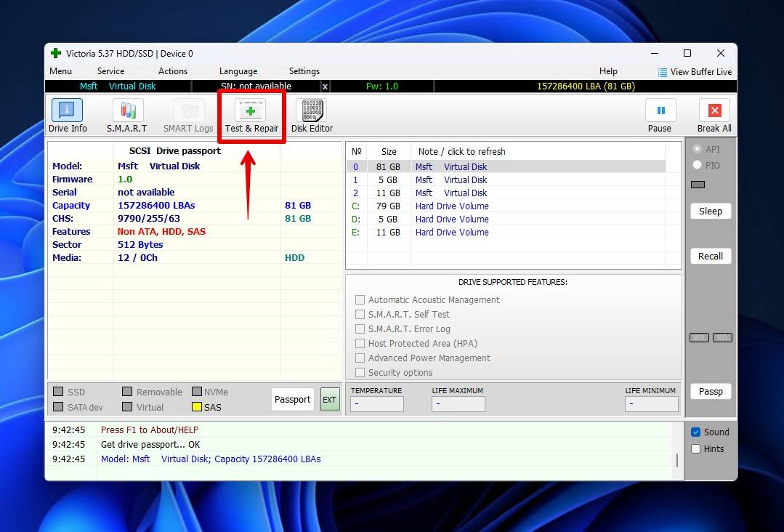Toggle the Sound checkbox
This screenshot has height=532, width=784.
696,432
